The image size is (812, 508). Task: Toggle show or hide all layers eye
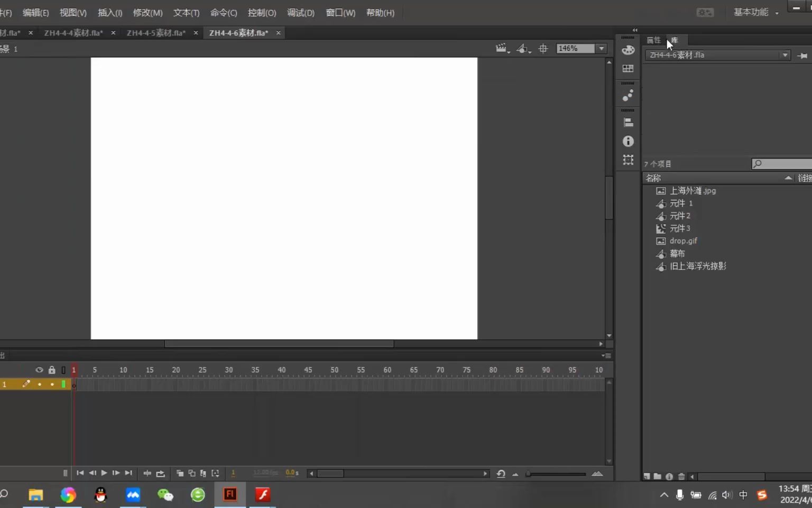(39, 370)
